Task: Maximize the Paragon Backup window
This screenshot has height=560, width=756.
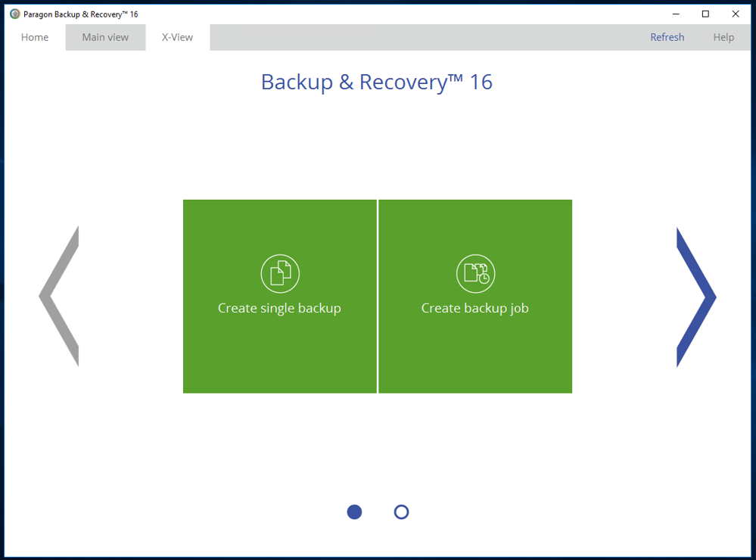Action: coord(705,14)
